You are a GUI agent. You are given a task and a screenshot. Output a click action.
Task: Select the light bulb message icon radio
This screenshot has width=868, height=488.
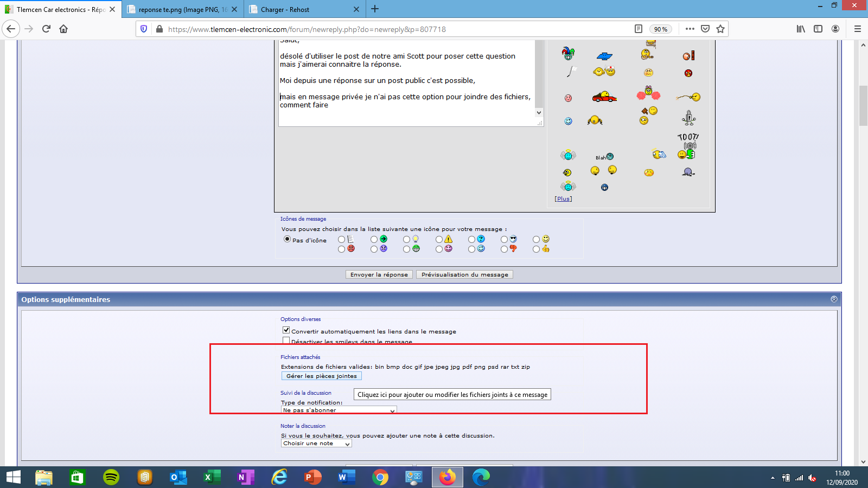point(406,239)
